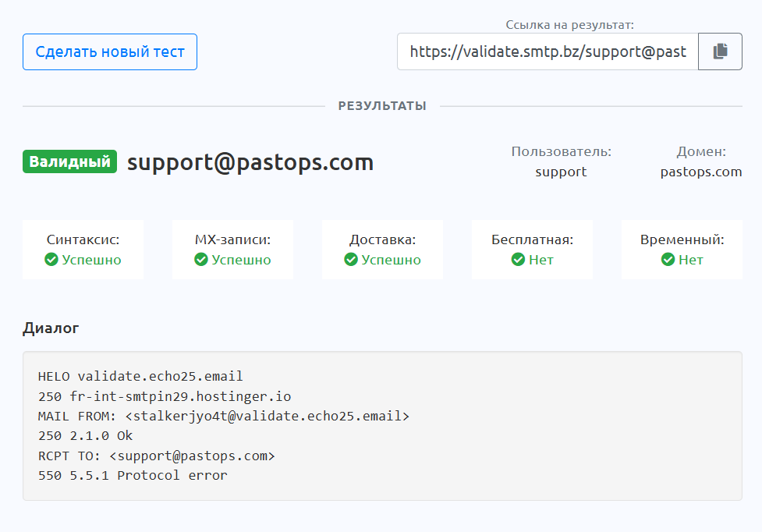
Task: Click the green checkmark under Доставка
Action: click(351, 260)
